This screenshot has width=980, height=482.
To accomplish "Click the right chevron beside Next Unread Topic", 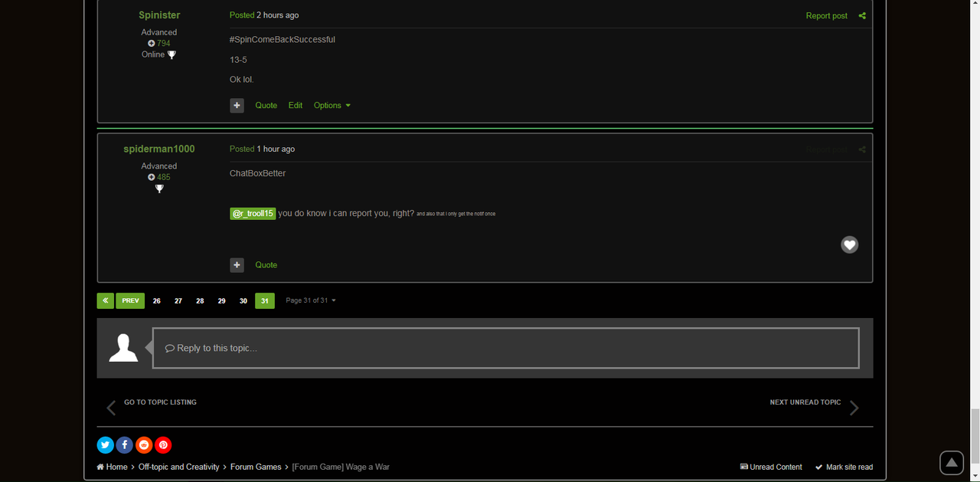I will (854, 408).
